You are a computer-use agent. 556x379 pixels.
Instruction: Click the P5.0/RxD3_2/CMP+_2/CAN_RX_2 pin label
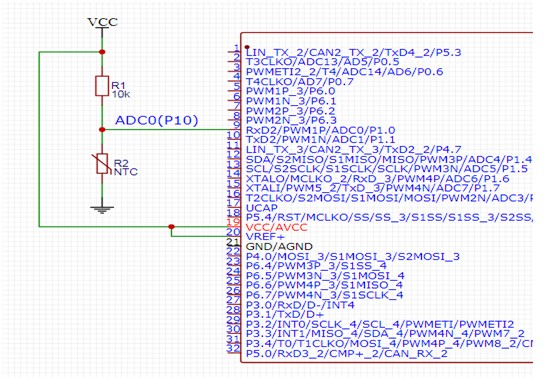(347, 353)
